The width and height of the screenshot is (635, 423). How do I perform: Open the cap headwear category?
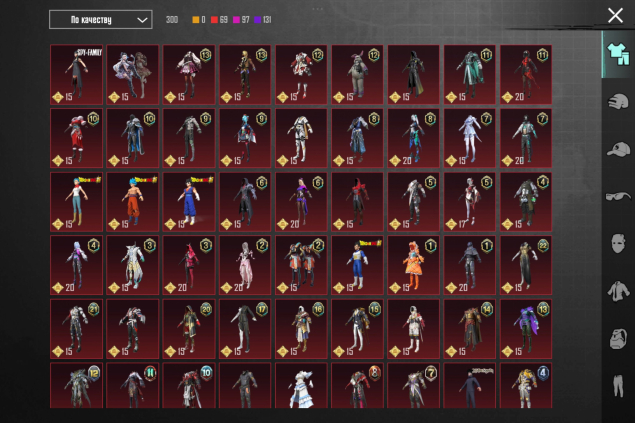618,149
